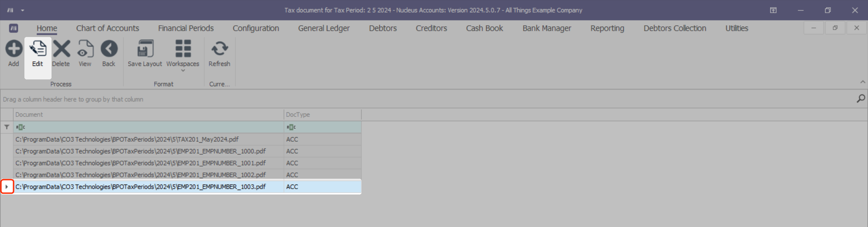Screen dimensions: 868x227
Task: Click the Delete X icon
Action: point(61,49)
